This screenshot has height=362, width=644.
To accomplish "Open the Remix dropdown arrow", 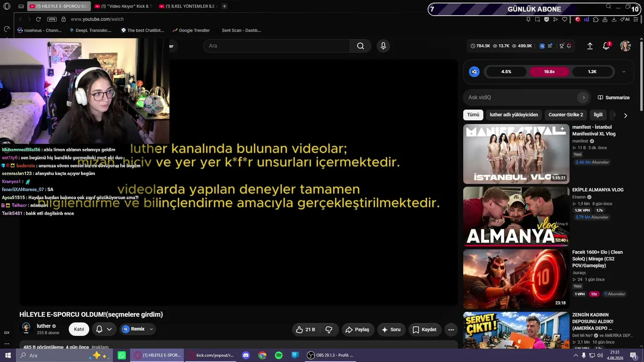I will (151, 329).
